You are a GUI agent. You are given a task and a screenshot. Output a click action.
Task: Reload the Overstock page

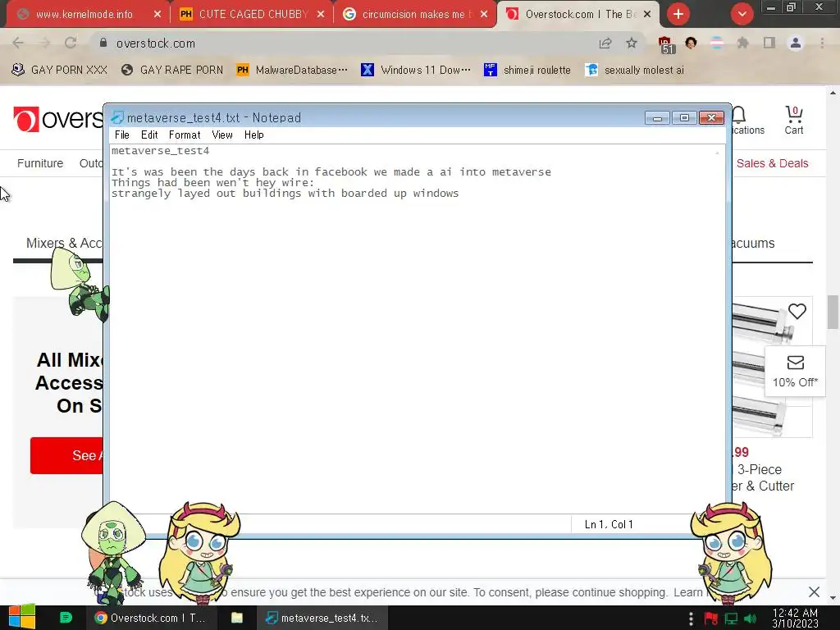71,43
